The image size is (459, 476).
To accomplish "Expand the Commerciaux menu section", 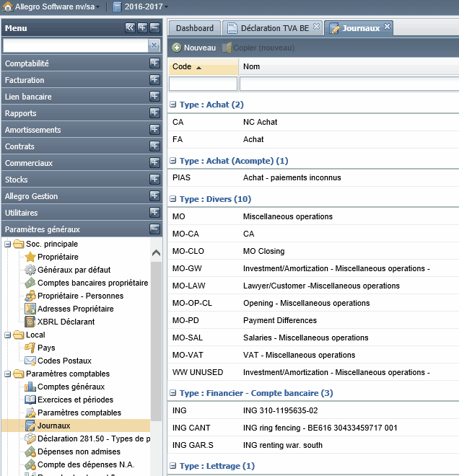I will 154,163.
